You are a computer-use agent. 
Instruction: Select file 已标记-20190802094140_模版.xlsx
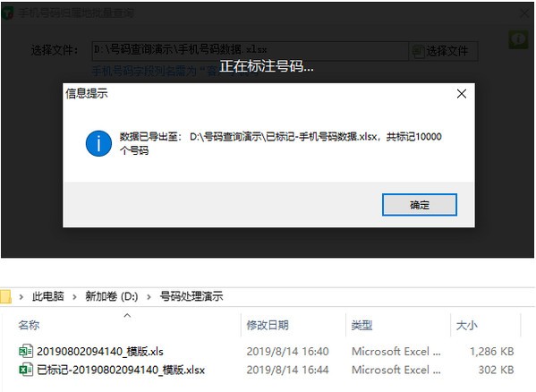tap(121, 370)
